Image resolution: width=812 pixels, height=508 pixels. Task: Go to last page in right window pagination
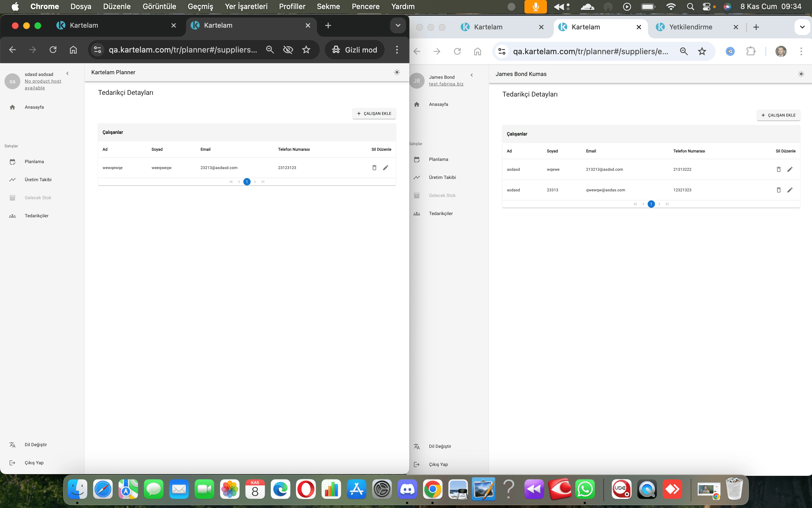(667, 204)
